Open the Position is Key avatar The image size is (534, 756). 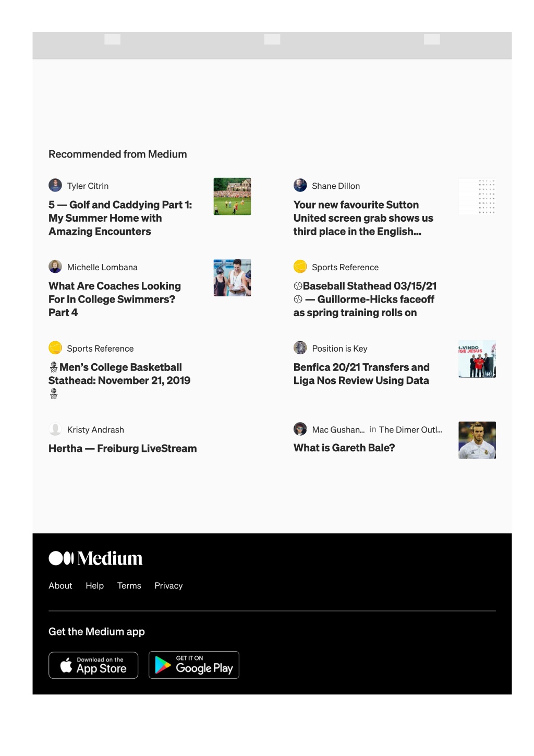pyautogui.click(x=300, y=348)
